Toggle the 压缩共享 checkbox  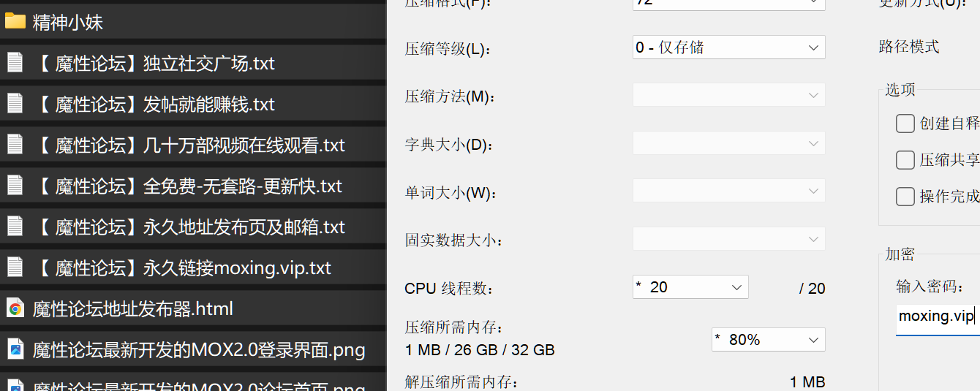click(905, 160)
